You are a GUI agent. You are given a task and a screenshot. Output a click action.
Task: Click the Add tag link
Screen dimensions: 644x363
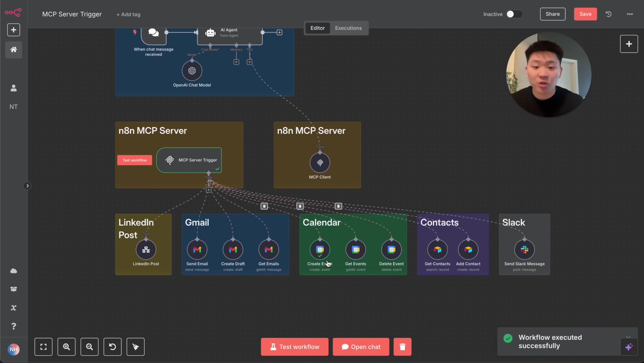[128, 14]
